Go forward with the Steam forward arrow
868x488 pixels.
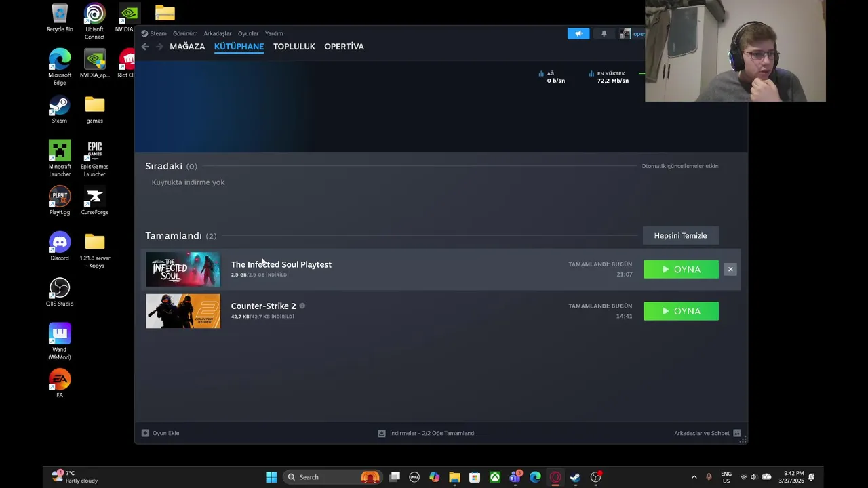(159, 47)
